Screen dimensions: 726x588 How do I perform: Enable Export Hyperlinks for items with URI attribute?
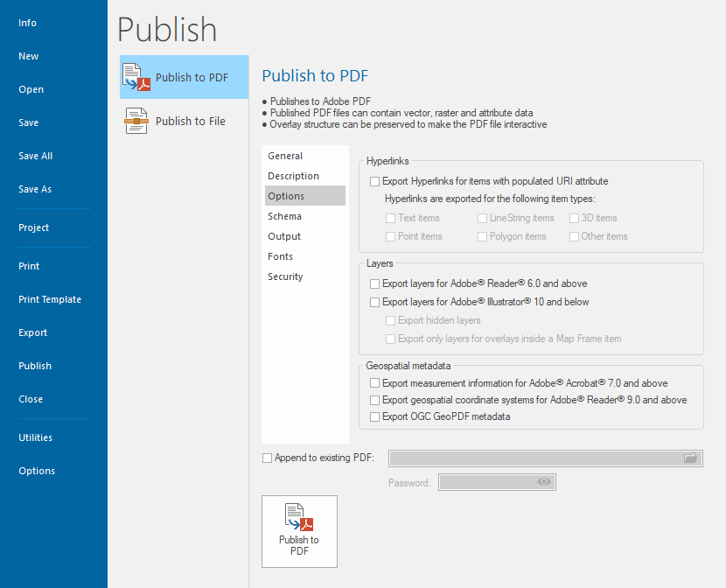point(375,181)
